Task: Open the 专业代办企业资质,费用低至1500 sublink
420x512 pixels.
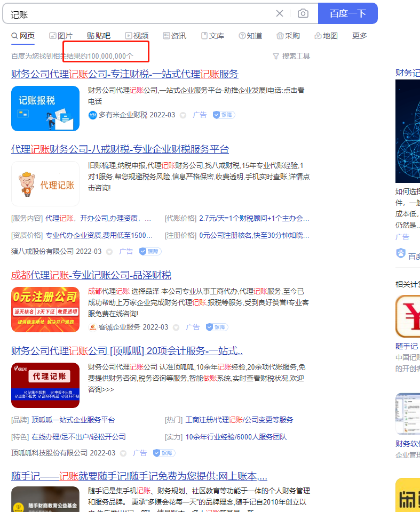Action: coord(99,235)
